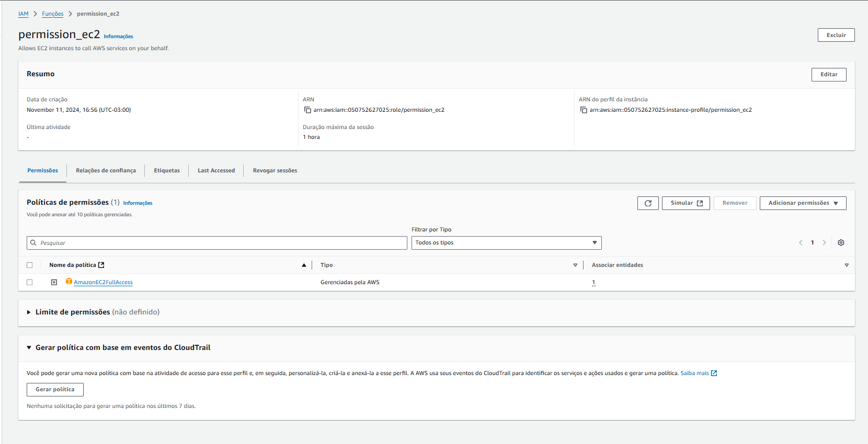Click the disabled Remover button
The image size is (868, 444).
click(735, 203)
